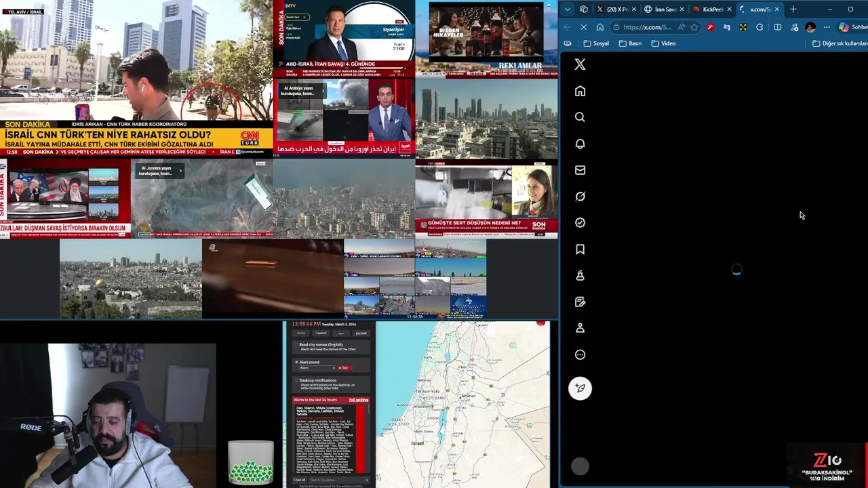Select the Arabic language button
Image resolution: width=868 pixels, height=488 pixels.
pos(341,333)
